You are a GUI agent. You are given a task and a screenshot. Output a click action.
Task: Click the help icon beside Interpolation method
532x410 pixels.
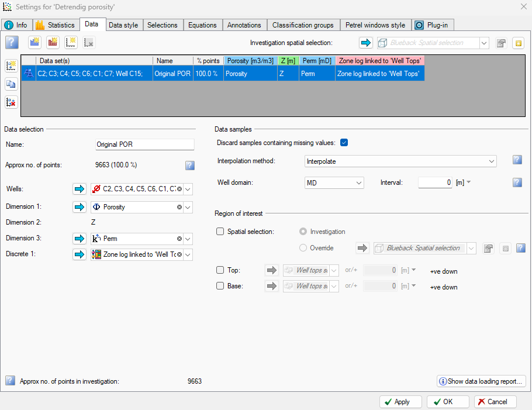point(517,160)
